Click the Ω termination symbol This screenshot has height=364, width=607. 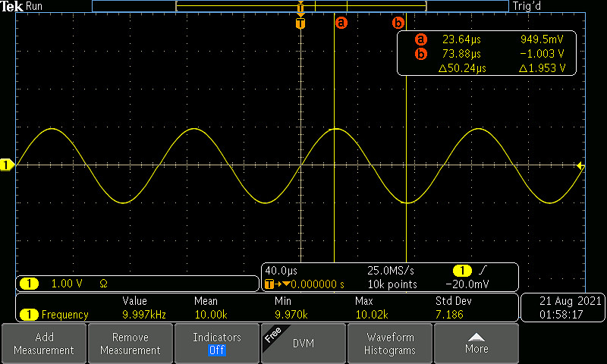click(103, 284)
